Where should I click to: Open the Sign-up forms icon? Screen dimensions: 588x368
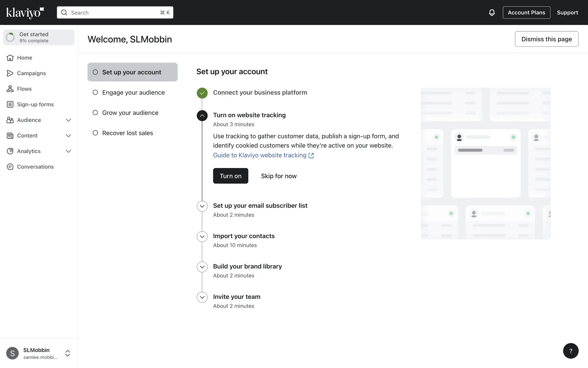coord(10,105)
